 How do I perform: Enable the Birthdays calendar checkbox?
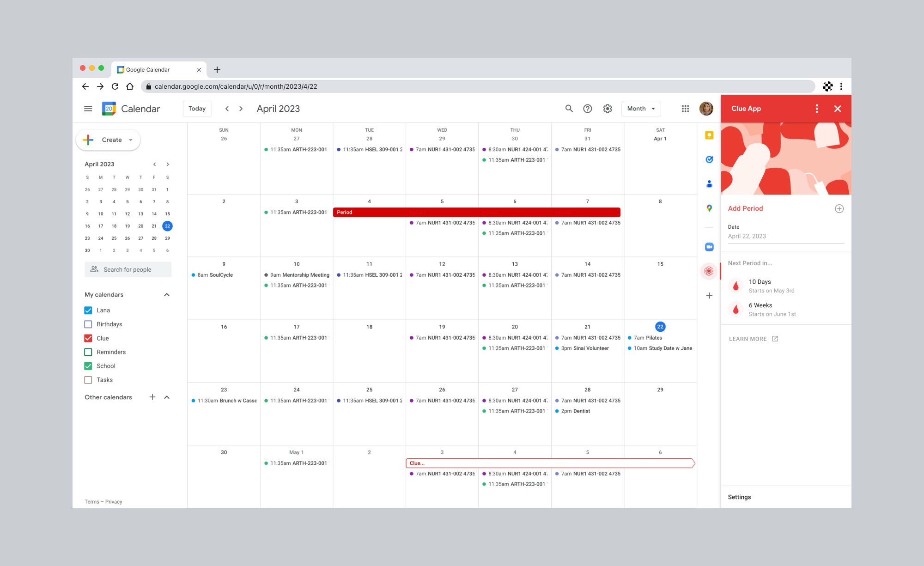88,324
